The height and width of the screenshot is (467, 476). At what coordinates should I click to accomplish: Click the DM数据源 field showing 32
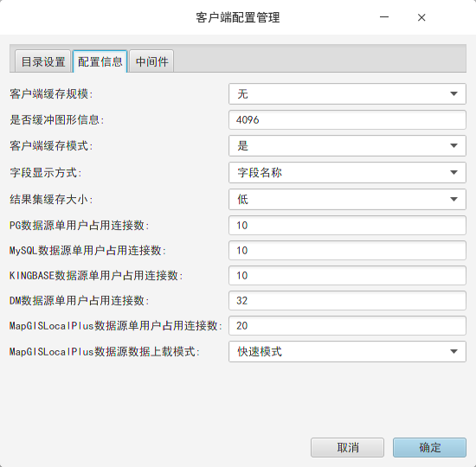click(x=347, y=300)
